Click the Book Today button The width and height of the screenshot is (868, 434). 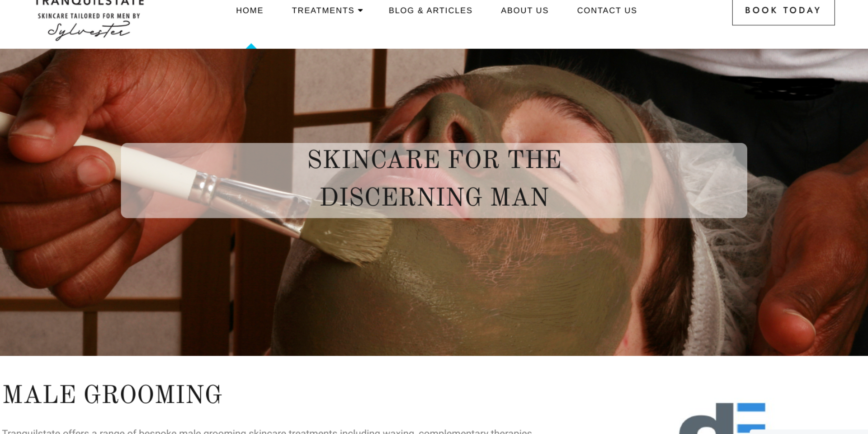[x=783, y=11]
